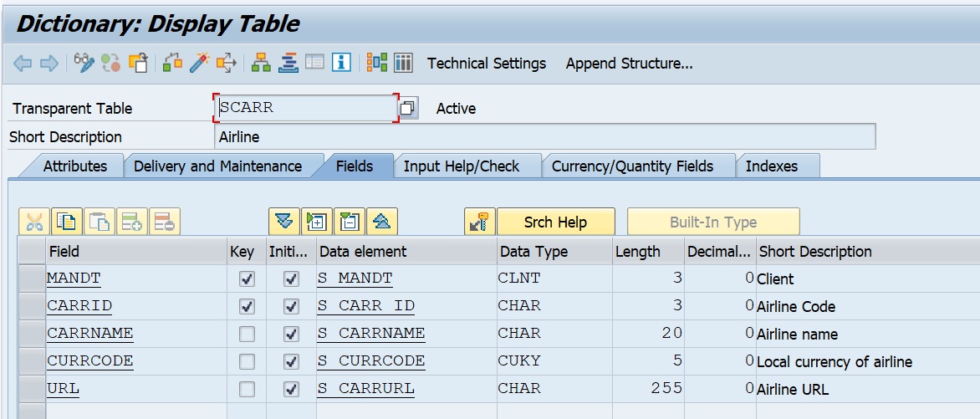
Task: Open the S_CURRCODE data element link
Action: click(x=371, y=361)
